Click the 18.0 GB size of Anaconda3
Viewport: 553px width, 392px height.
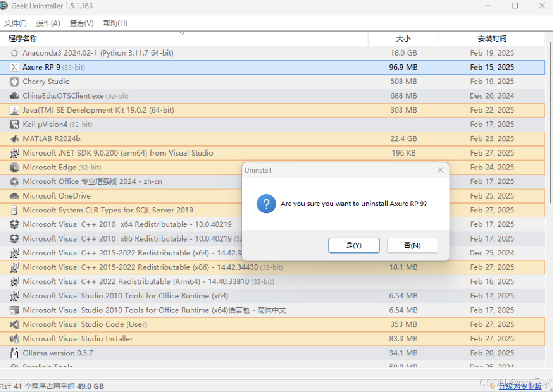point(404,53)
